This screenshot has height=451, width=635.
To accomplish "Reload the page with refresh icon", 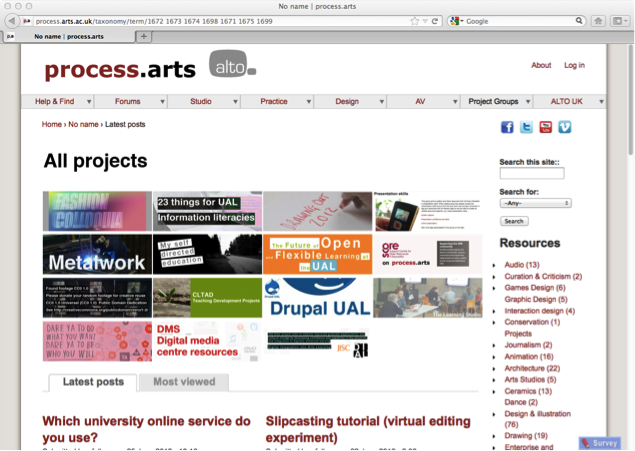I will (435, 21).
